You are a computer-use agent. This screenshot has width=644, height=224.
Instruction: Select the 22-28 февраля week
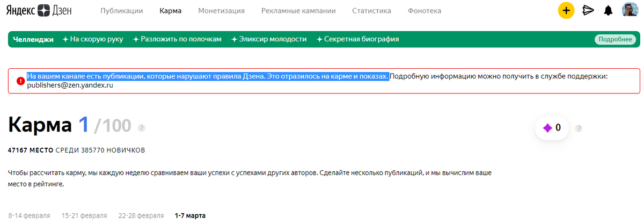tap(141, 215)
